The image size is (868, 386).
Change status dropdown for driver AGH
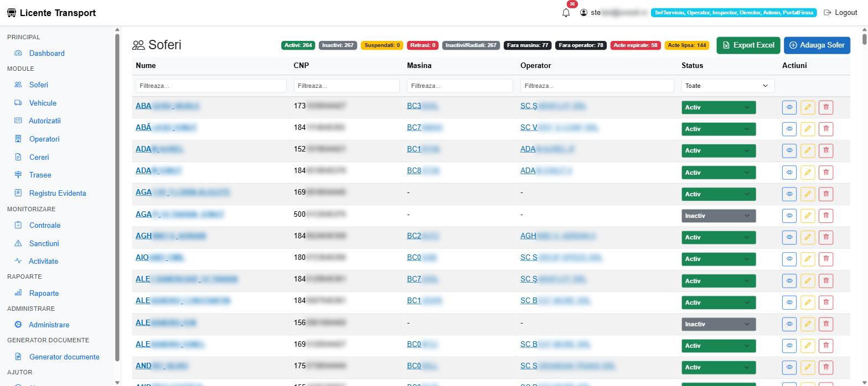coord(719,237)
